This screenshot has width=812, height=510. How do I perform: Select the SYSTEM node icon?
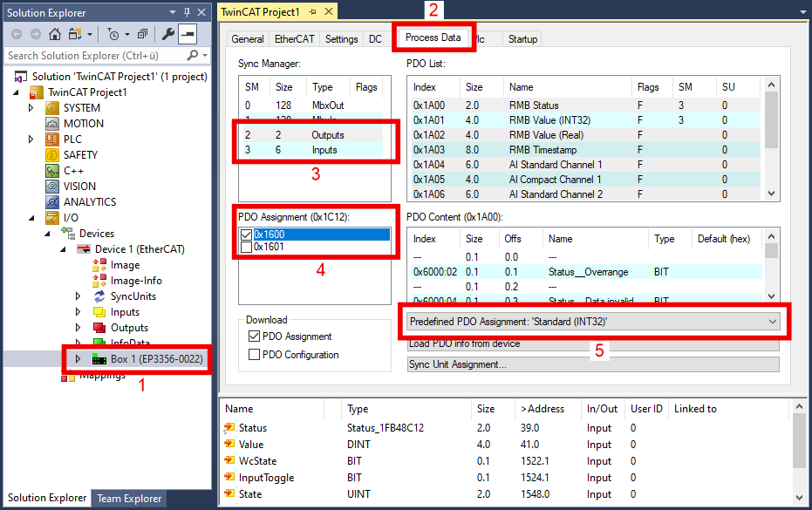point(52,108)
